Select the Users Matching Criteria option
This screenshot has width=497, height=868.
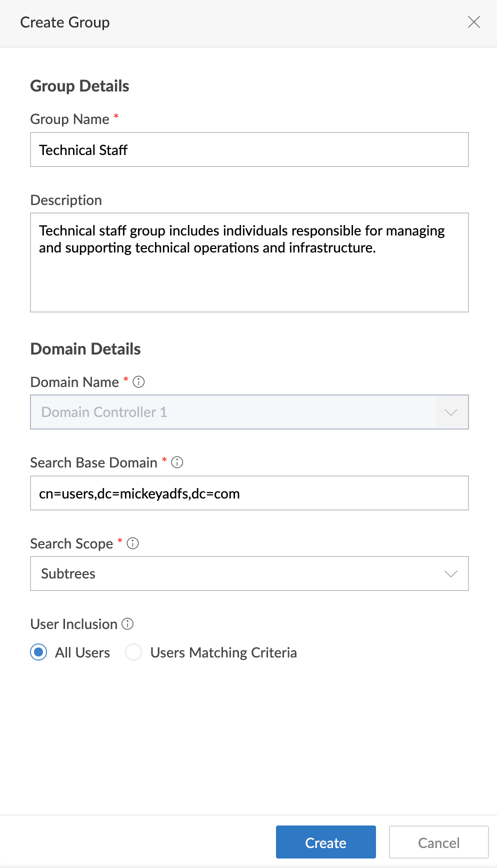pyautogui.click(x=133, y=652)
